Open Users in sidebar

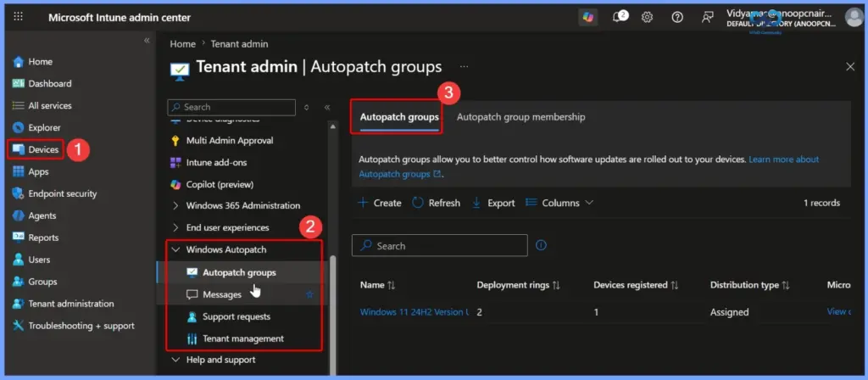(31, 260)
